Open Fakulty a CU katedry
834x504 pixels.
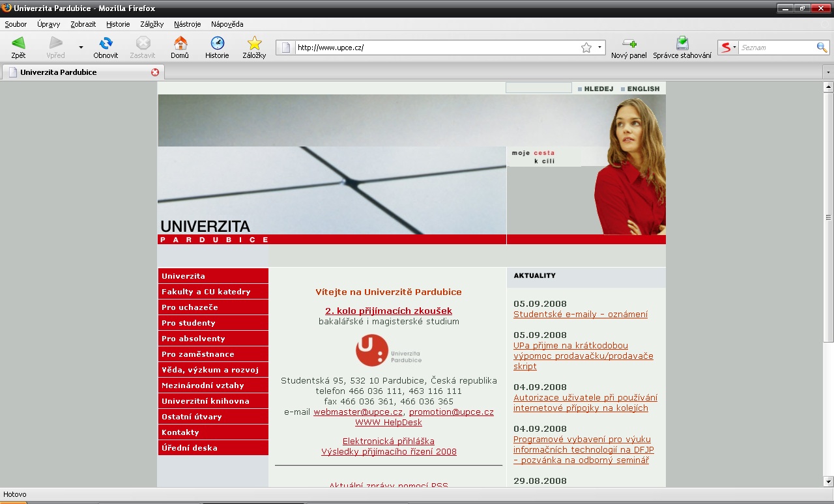[x=213, y=292]
